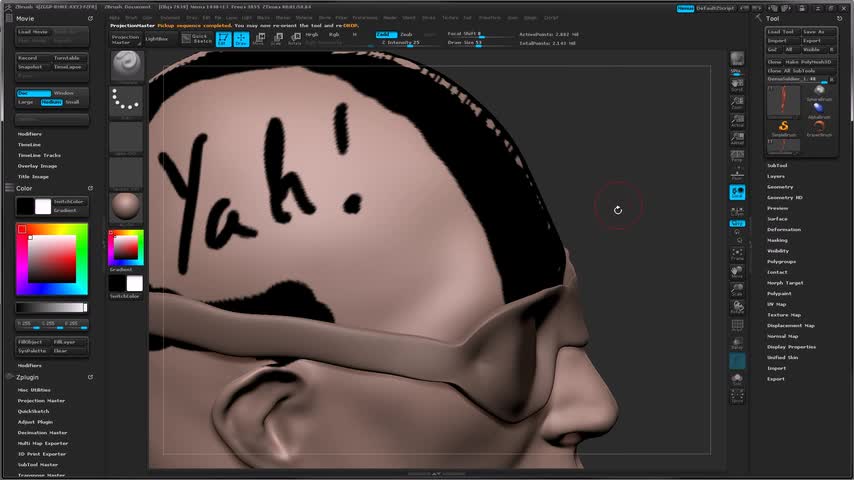Click the Actual size icon in right shelf

tap(737, 120)
